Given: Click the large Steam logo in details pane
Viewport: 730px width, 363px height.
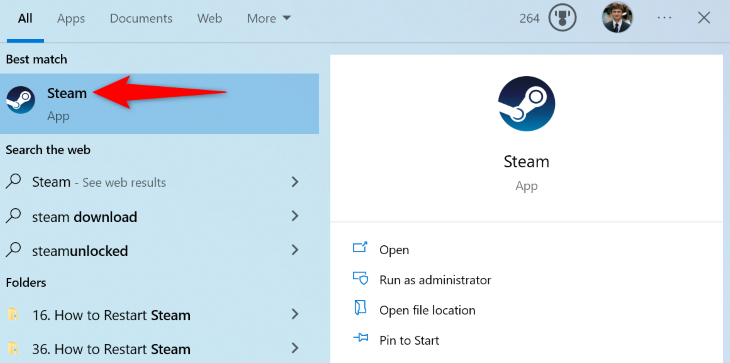Looking at the screenshot, I should [x=527, y=104].
